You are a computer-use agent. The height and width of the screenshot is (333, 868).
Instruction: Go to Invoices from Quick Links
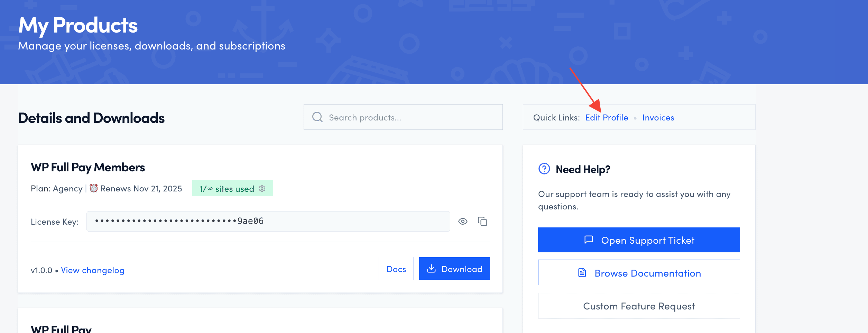[x=658, y=118]
